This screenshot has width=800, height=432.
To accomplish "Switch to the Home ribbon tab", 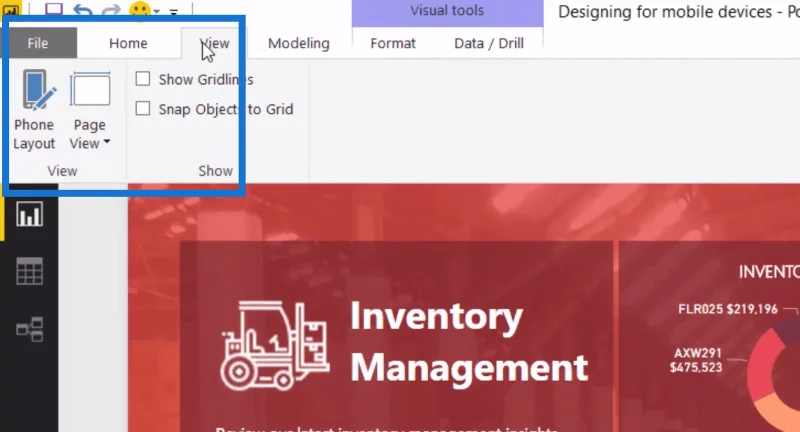I will (x=128, y=43).
